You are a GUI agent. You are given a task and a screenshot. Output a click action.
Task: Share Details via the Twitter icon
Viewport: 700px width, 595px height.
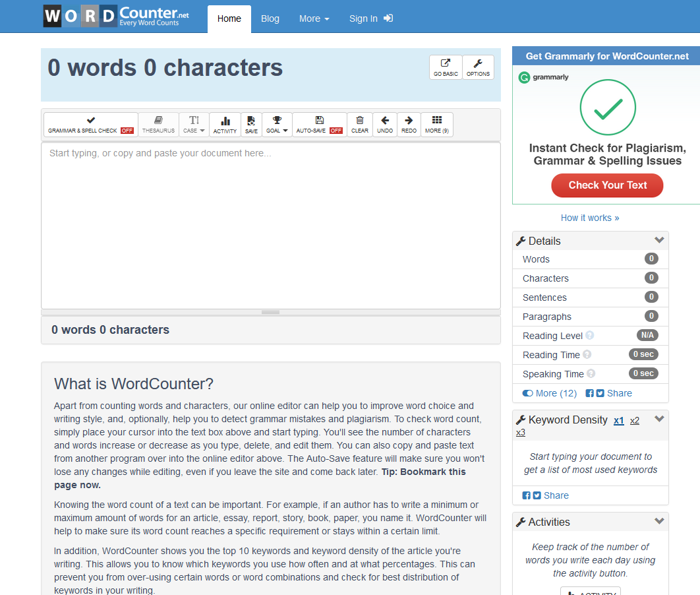click(x=600, y=394)
